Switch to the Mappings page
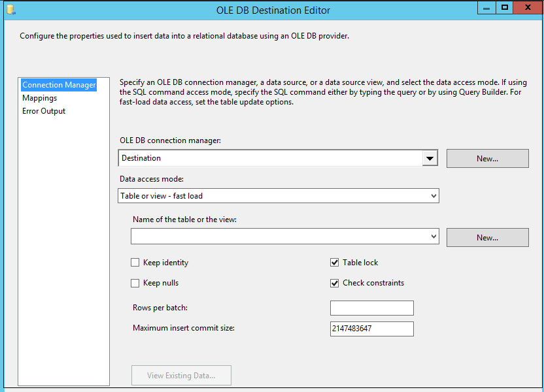This screenshot has height=392, width=544. (x=40, y=98)
